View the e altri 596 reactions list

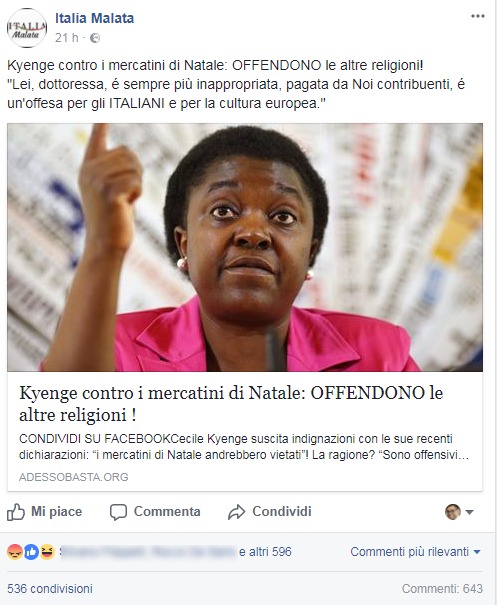(265, 552)
